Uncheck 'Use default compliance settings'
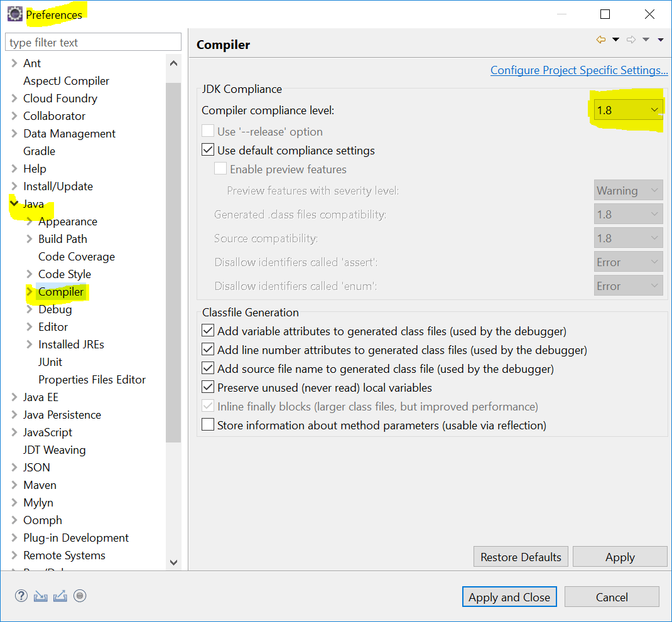 pyautogui.click(x=207, y=150)
